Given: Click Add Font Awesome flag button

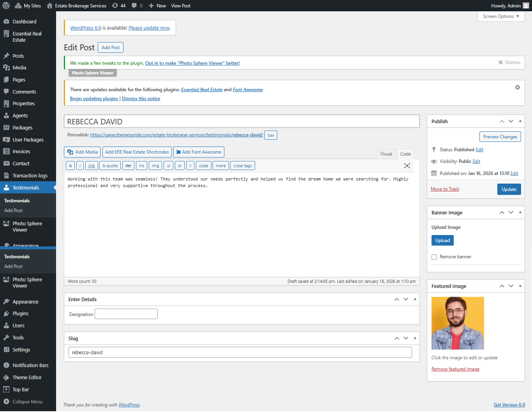Looking at the screenshot, I should [x=199, y=152].
